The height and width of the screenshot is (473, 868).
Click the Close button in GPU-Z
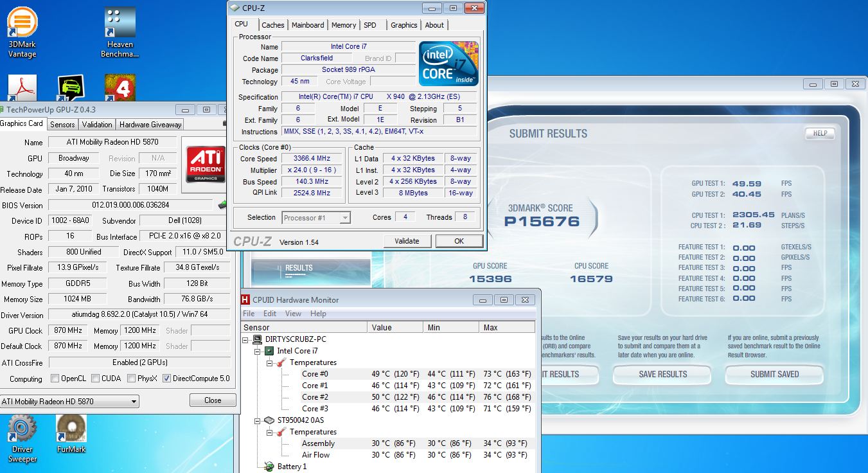point(213,400)
